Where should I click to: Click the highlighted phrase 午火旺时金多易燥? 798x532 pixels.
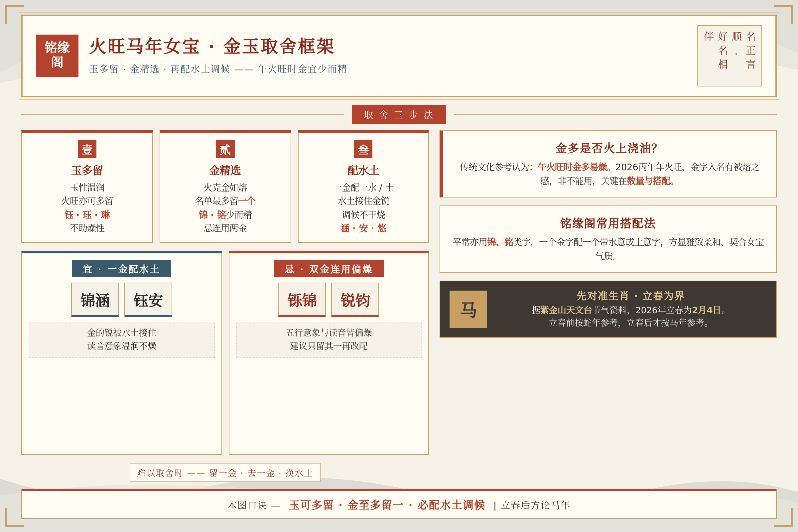pyautogui.click(x=572, y=167)
